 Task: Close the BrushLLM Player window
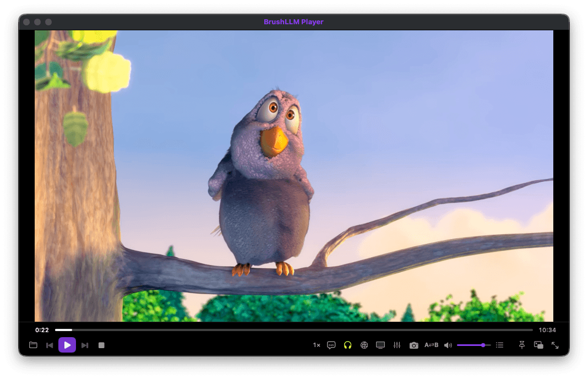(x=26, y=22)
